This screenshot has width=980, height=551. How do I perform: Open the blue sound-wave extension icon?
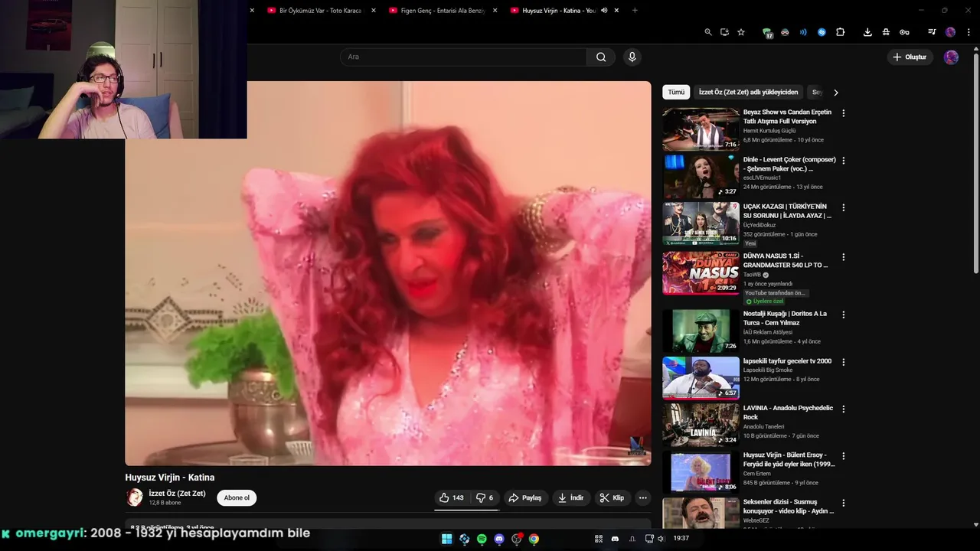(803, 32)
